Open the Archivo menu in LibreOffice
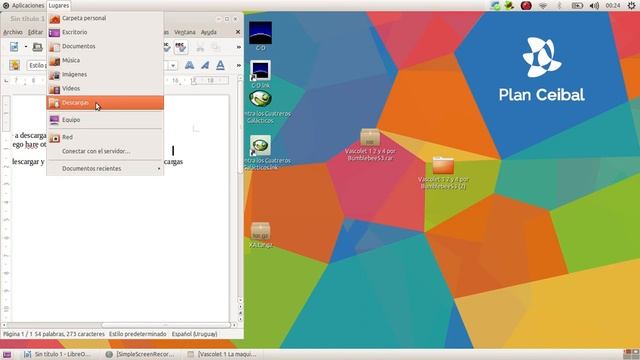The width and height of the screenshot is (640, 360). pyautogui.click(x=13, y=32)
